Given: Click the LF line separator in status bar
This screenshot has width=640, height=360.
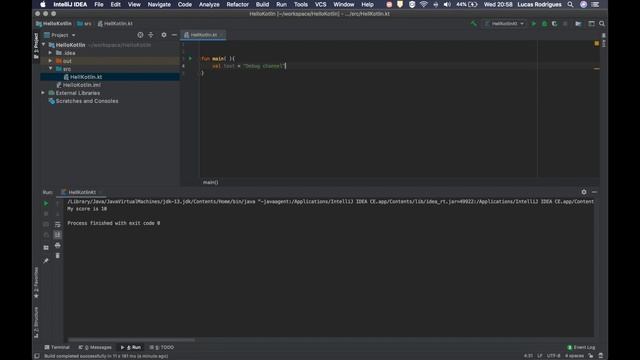Looking at the screenshot, I should [x=540, y=356].
